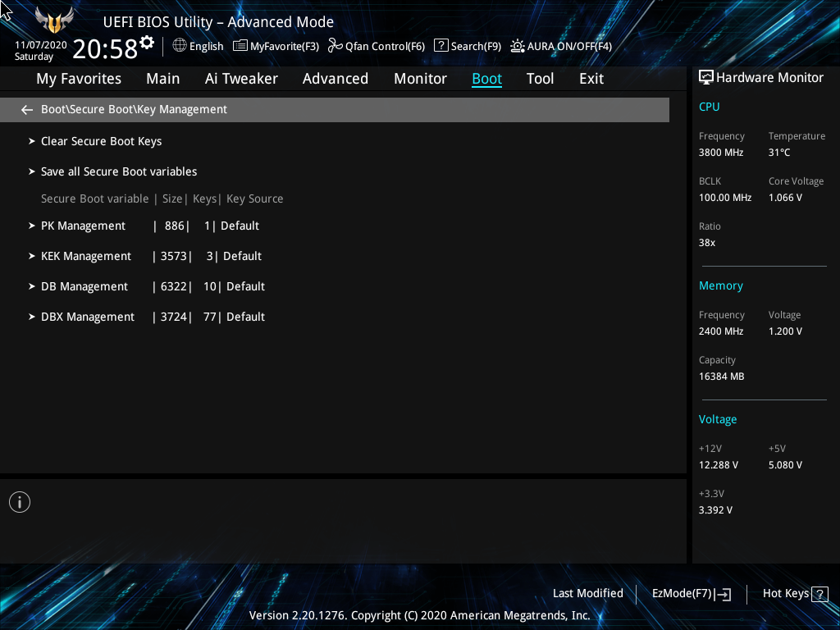Click the 38x ratio value
The image size is (840, 630).
(706, 243)
